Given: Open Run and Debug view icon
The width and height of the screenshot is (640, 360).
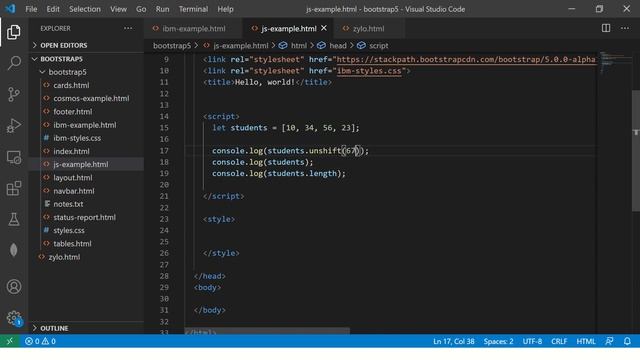Looking at the screenshot, I should pyautogui.click(x=14, y=126).
